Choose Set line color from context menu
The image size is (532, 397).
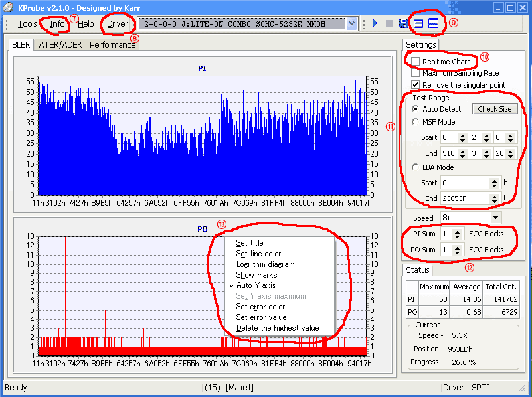[x=258, y=254]
